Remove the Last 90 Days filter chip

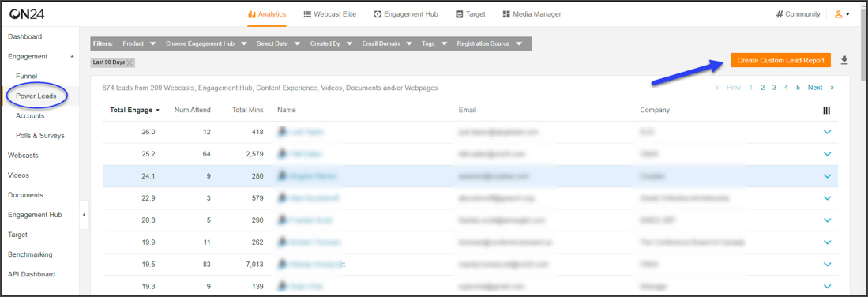click(x=130, y=62)
